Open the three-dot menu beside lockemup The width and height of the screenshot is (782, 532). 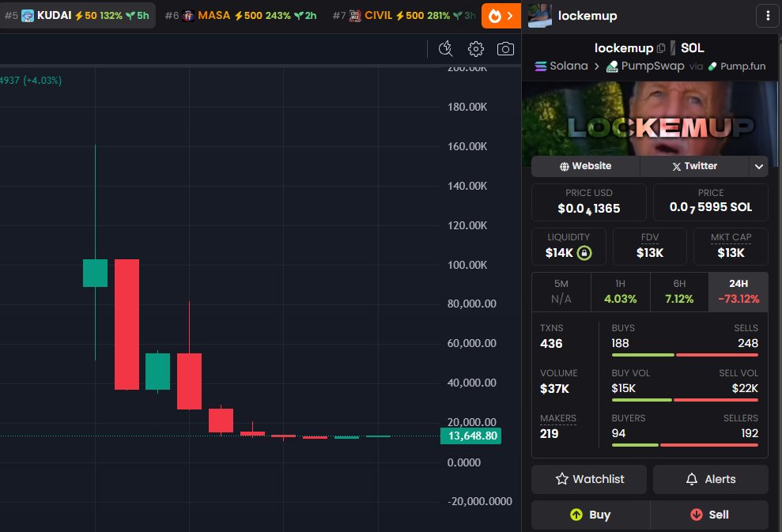tap(768, 16)
